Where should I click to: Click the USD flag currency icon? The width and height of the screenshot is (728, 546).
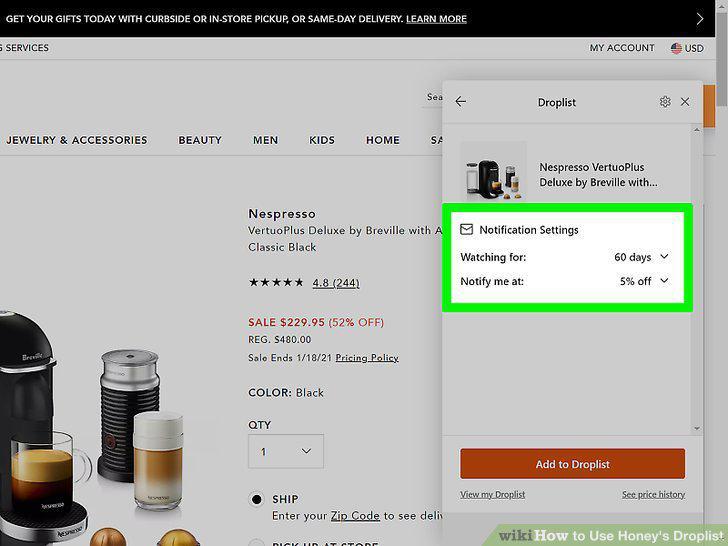[676, 48]
